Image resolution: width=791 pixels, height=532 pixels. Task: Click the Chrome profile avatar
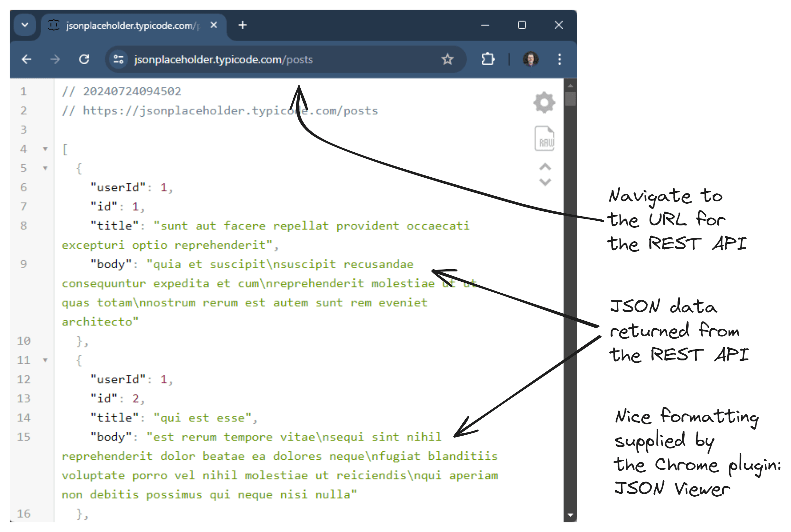[x=531, y=59]
